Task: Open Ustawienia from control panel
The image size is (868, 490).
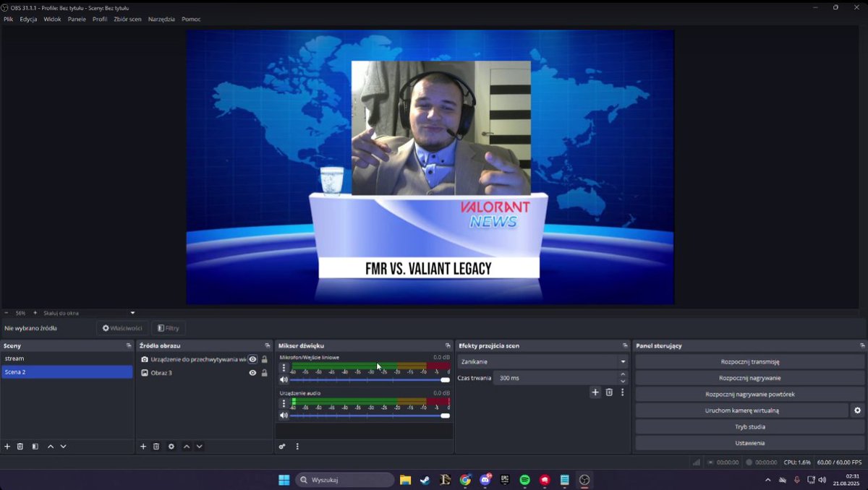Action: (750, 443)
